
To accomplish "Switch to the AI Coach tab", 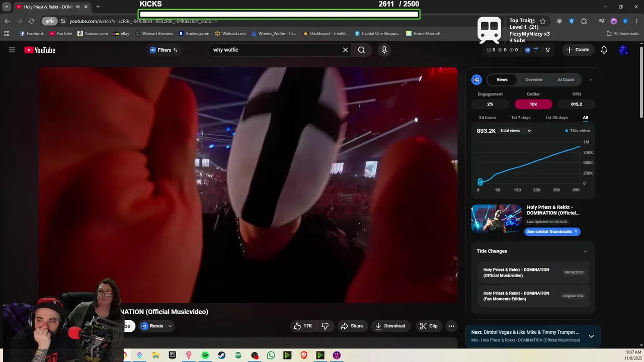I will [x=566, y=79].
